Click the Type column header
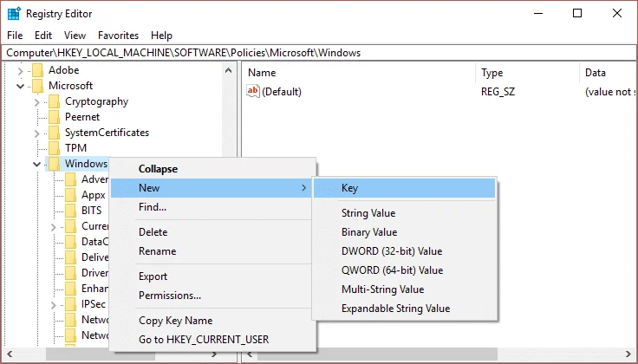The image size is (638, 364). tap(527, 73)
